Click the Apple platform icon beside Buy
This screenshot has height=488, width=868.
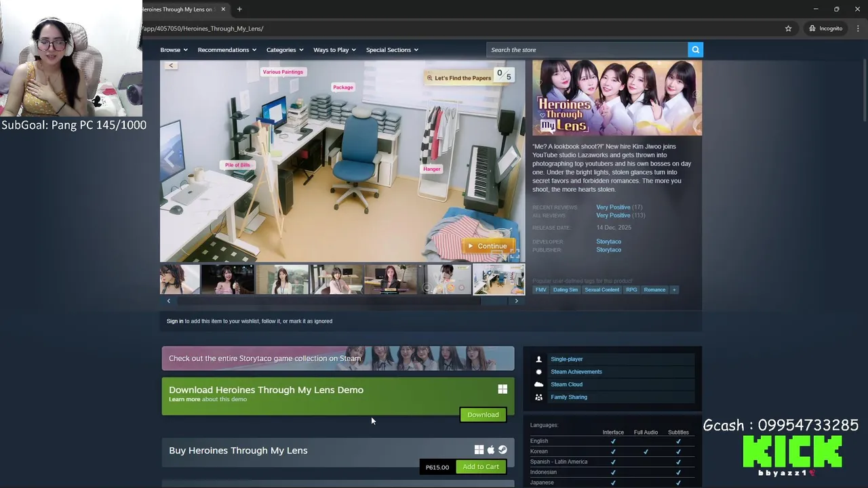point(491,449)
